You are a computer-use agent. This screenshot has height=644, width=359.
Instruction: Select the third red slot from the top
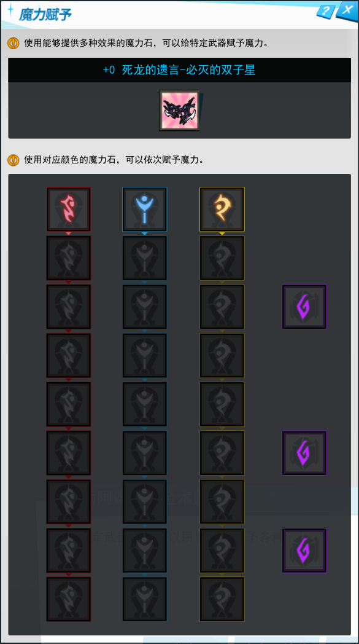(x=69, y=307)
